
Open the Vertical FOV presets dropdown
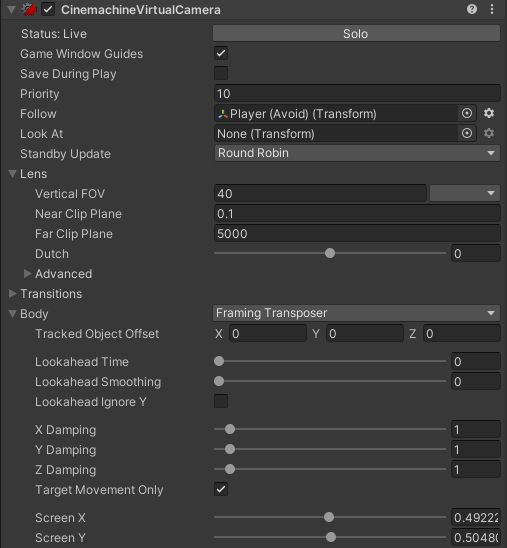coord(465,193)
